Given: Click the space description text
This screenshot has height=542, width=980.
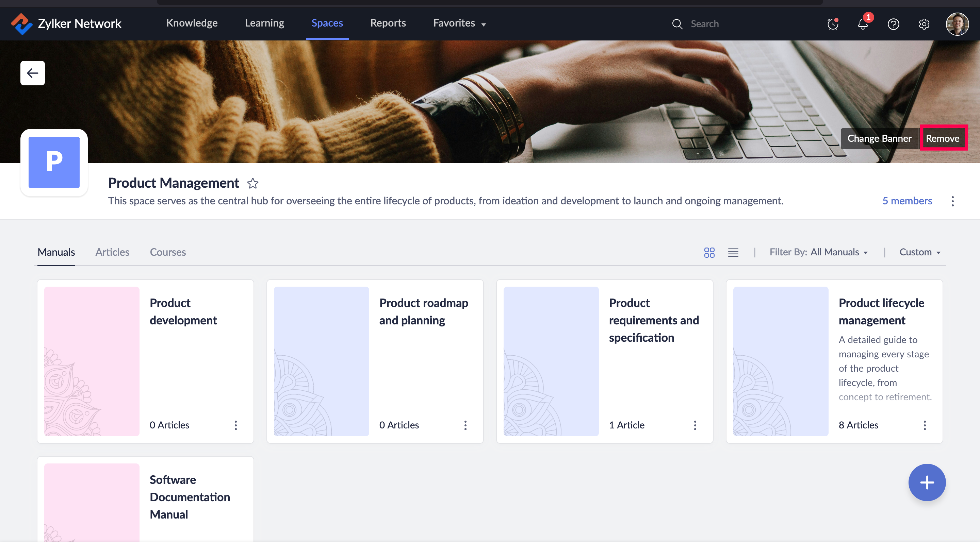Looking at the screenshot, I should (x=446, y=201).
